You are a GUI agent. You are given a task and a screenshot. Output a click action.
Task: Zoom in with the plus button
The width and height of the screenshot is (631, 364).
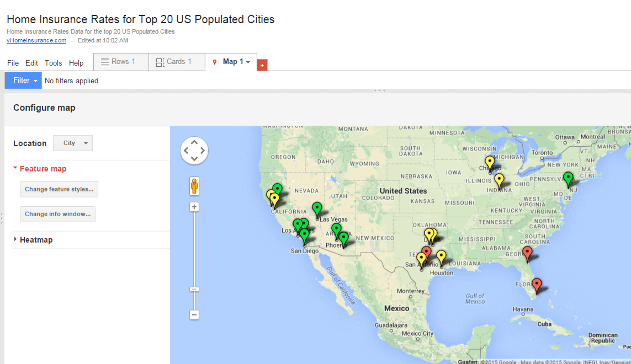pos(194,207)
